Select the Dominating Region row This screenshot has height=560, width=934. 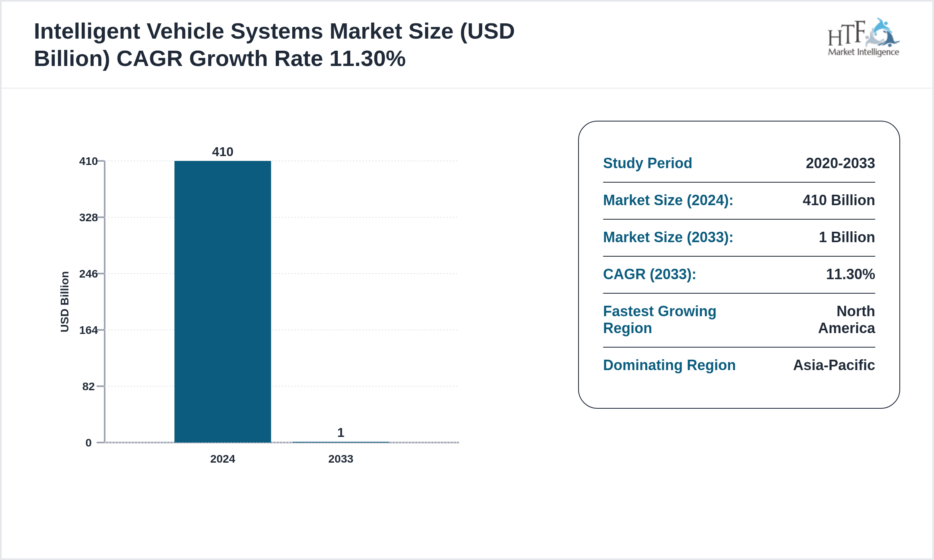coord(669,365)
